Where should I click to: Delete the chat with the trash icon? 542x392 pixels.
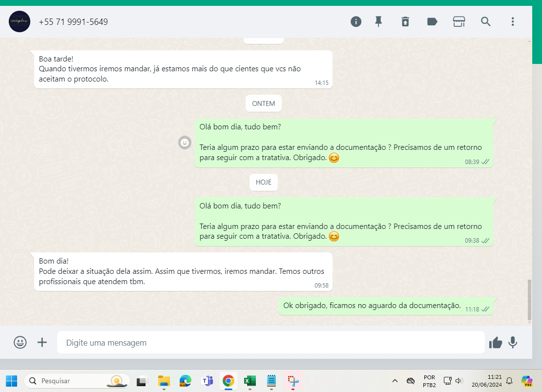tap(405, 21)
